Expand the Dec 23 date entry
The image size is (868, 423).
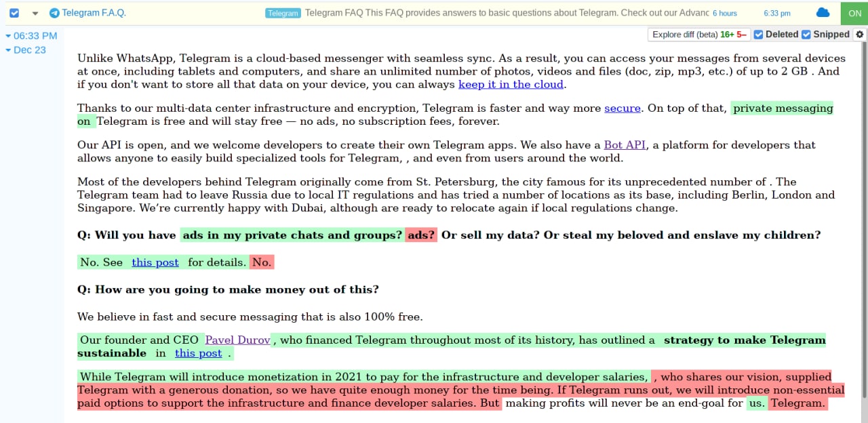(26, 50)
